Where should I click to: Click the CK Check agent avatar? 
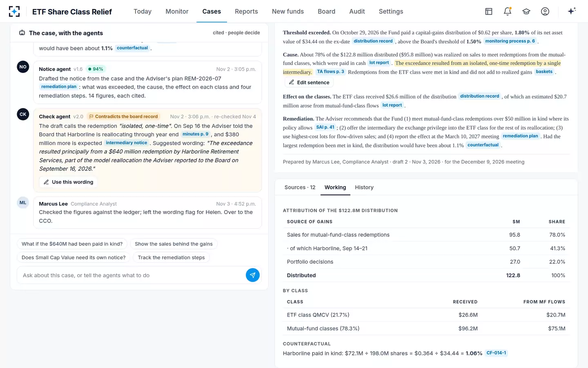23,114
